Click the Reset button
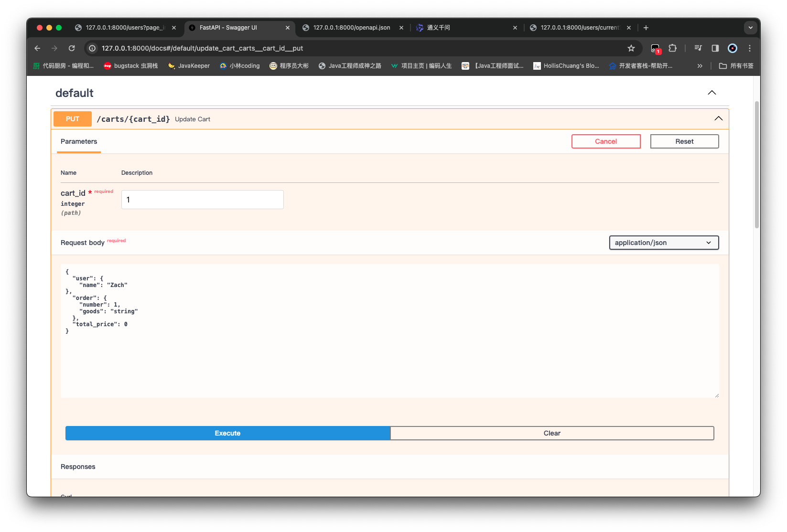Viewport: 787px width, 532px height. (684, 141)
